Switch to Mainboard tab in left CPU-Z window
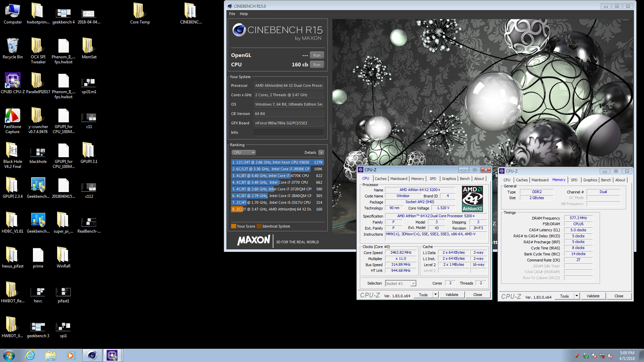This screenshot has height=362, width=644. pyautogui.click(x=399, y=179)
